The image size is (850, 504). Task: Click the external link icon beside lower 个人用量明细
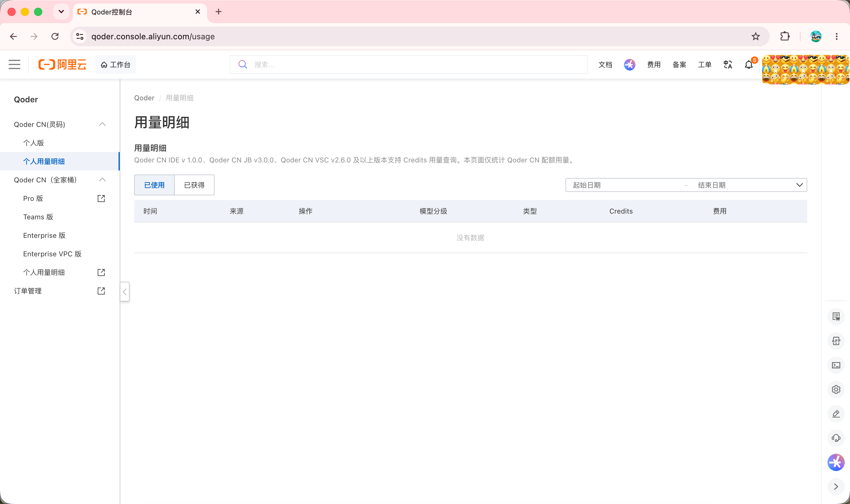point(101,273)
